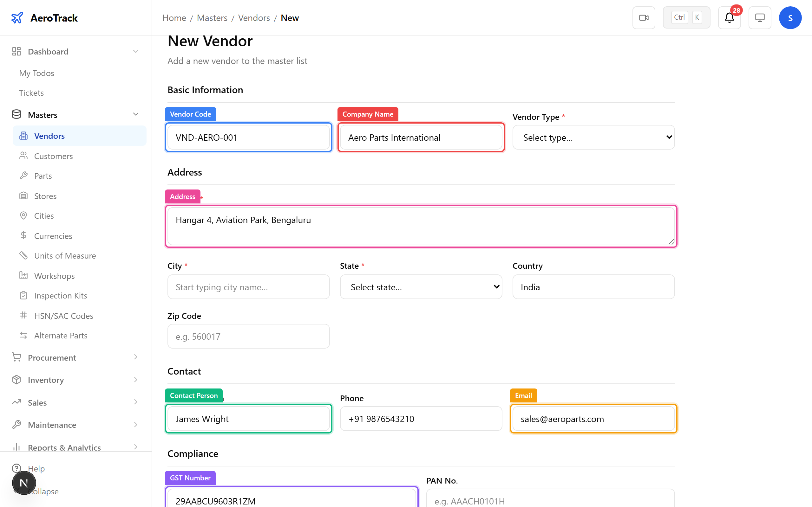
Task: Click the monitor icon in the header
Action: tap(759, 17)
